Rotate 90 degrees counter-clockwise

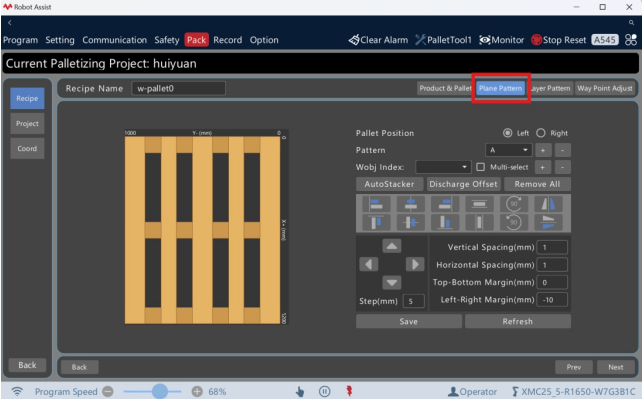click(x=513, y=222)
